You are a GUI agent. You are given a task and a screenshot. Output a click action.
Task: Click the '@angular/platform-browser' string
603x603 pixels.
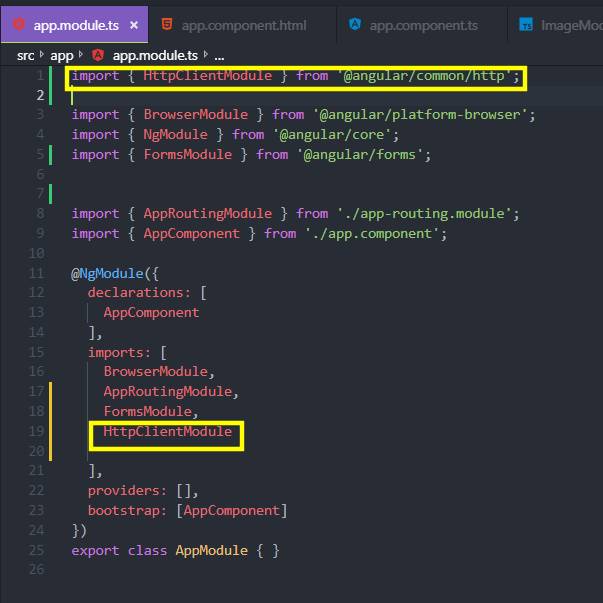pyautogui.click(x=420, y=115)
